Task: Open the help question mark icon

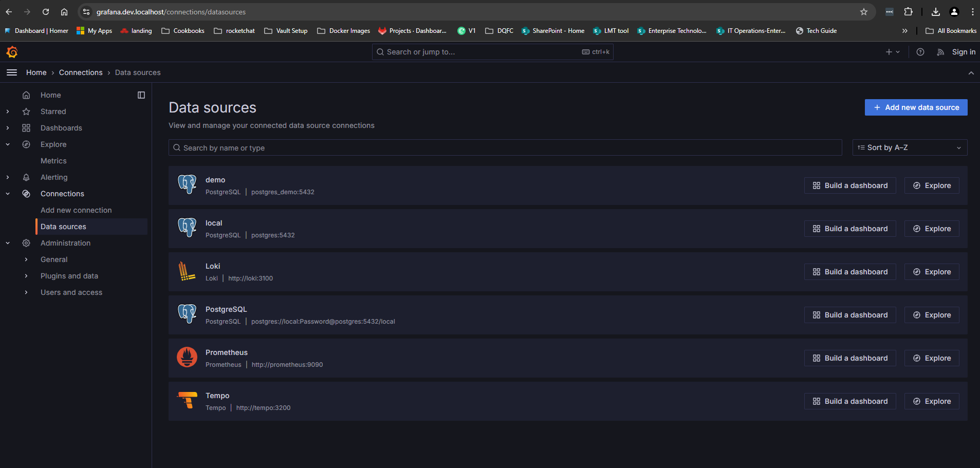Action: tap(920, 52)
